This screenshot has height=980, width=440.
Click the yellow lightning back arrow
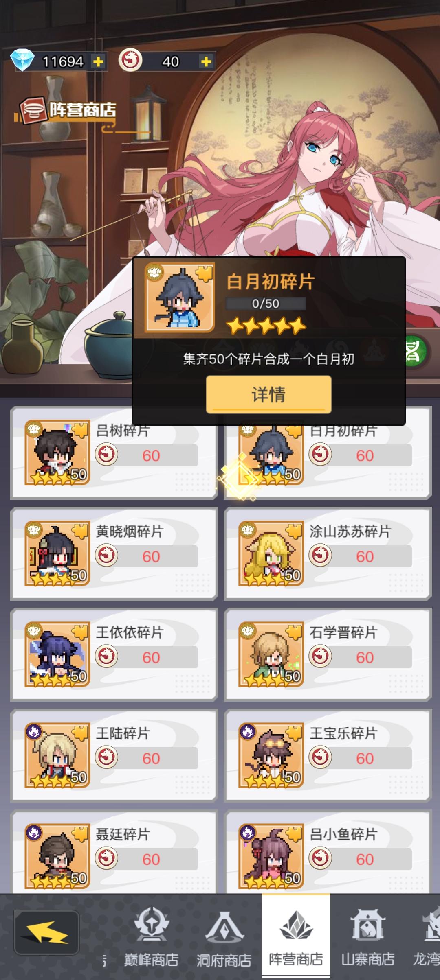(x=47, y=932)
